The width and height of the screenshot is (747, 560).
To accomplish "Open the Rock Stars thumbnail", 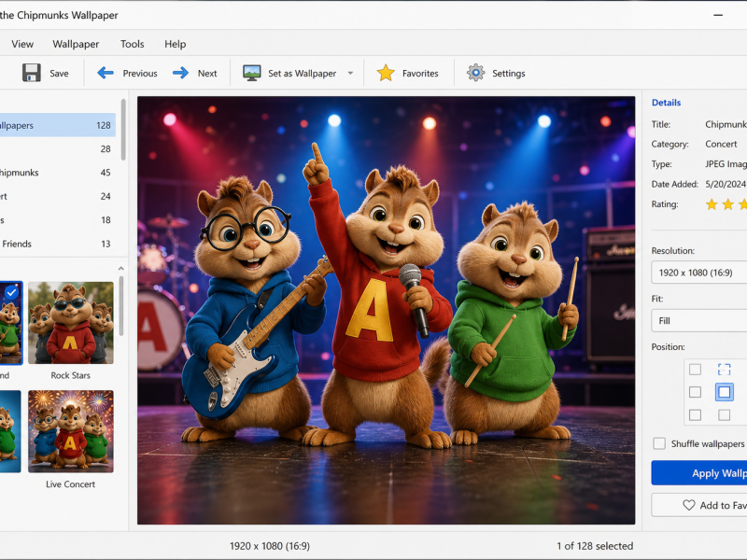I will tap(71, 323).
